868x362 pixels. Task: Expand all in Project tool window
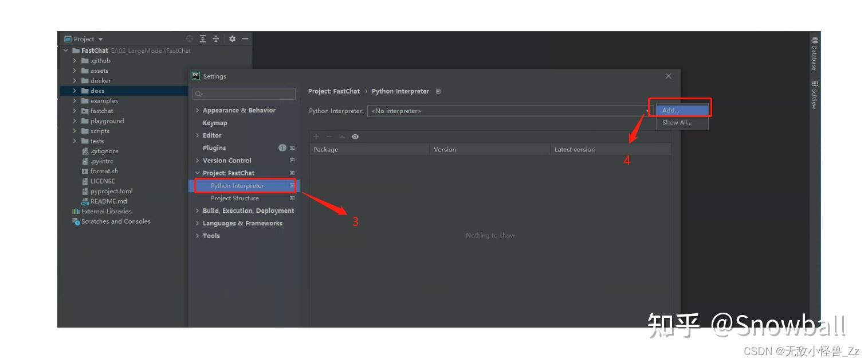tap(203, 39)
